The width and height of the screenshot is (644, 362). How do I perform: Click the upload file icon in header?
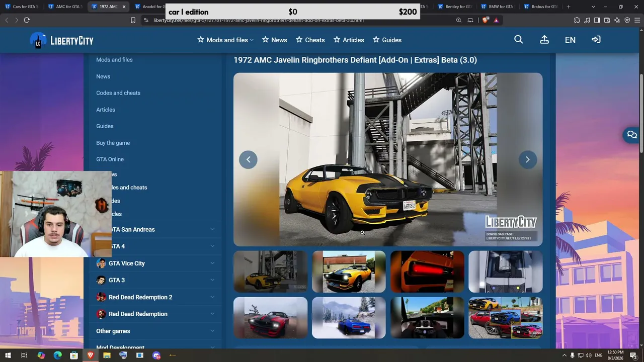pos(544,40)
